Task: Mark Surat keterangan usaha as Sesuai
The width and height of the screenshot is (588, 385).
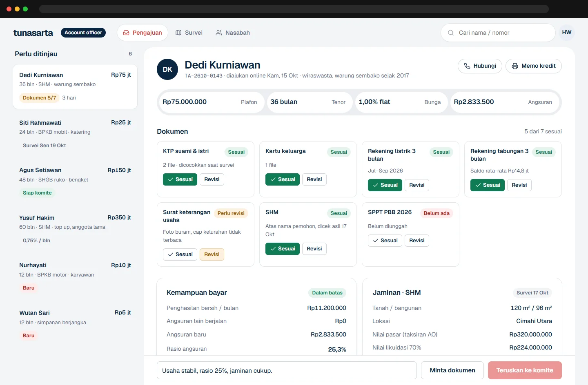Action: (x=180, y=254)
